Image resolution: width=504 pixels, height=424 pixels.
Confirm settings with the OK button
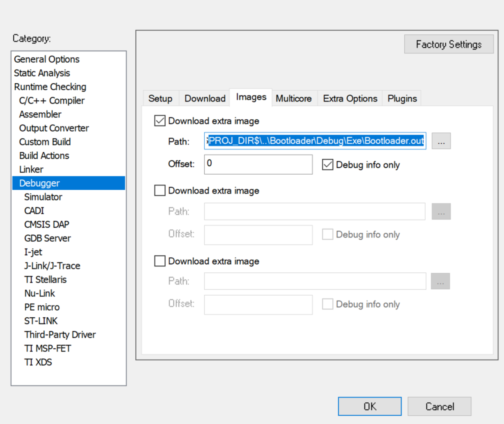point(370,406)
